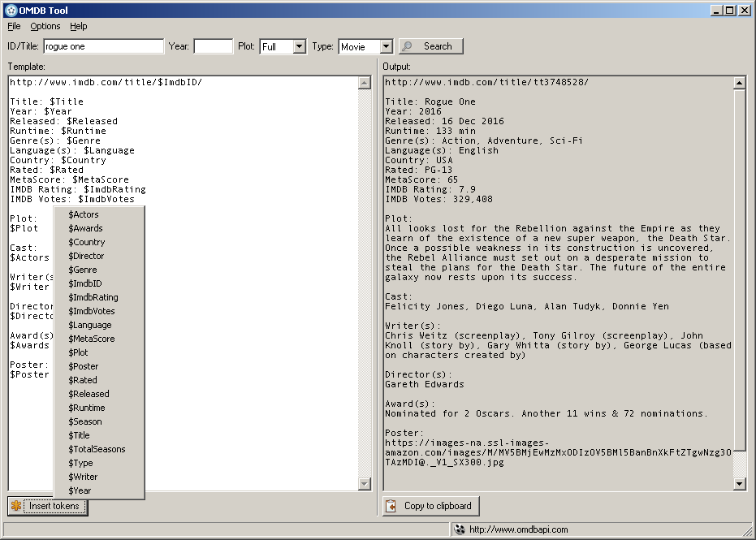Click the Search button
The width and height of the screenshot is (756, 540).
click(x=431, y=46)
